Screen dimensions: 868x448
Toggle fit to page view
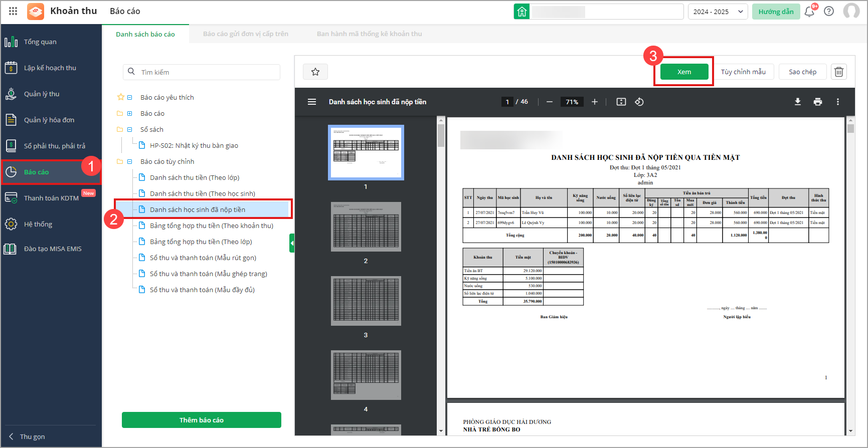click(x=621, y=102)
